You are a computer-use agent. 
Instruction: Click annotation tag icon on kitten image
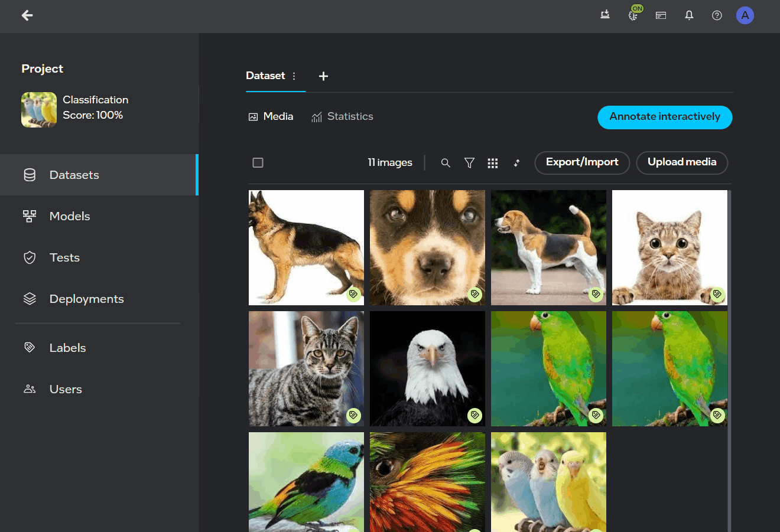tap(717, 294)
